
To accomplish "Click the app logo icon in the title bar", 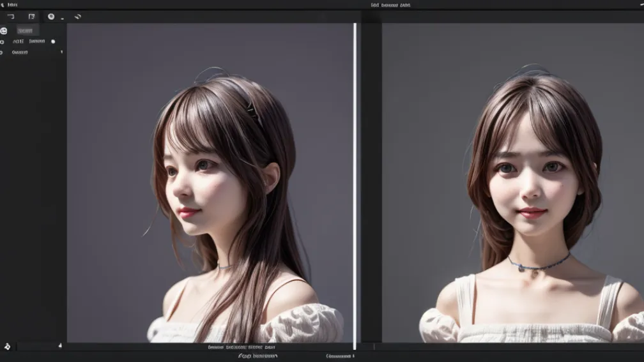I will point(2,5).
